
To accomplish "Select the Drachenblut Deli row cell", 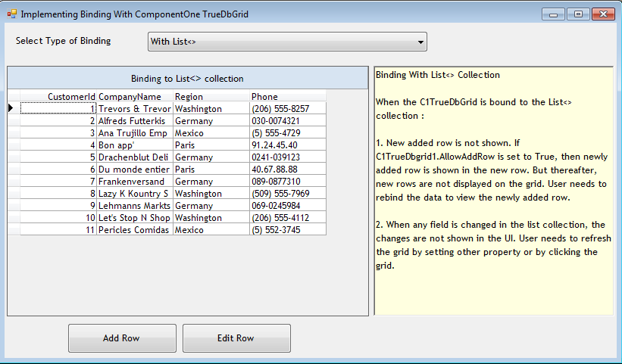I will point(134,157).
